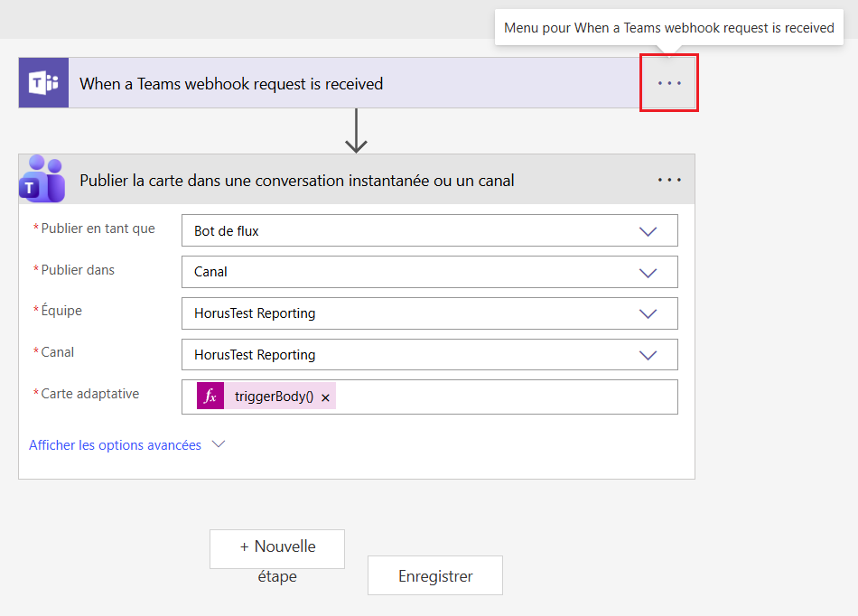Click empty area of Carte adaptative field
This screenshot has width=858, height=616.
coord(506,397)
